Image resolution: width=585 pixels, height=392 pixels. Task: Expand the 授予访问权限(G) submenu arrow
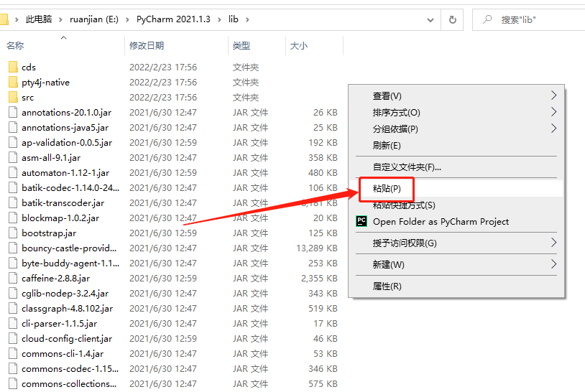click(553, 243)
